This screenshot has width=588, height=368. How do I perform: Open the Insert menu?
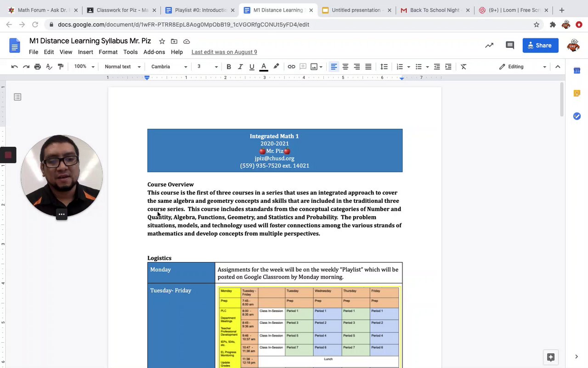tap(85, 52)
